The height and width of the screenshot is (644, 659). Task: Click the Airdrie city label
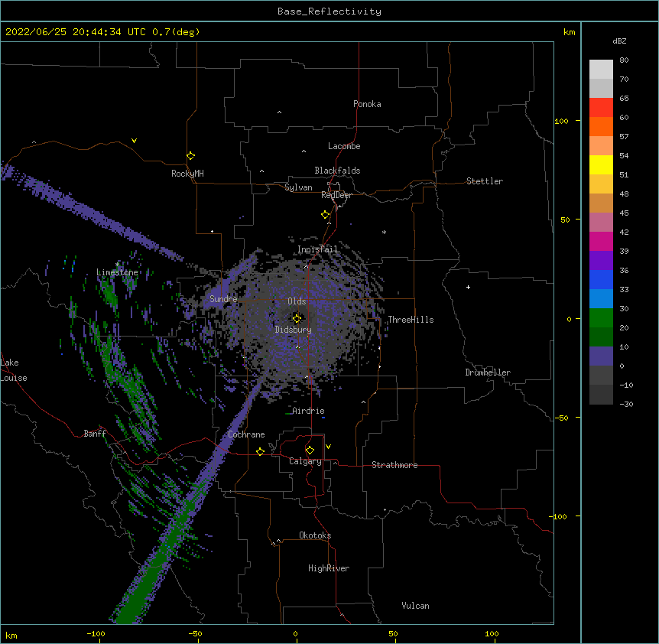309,411
